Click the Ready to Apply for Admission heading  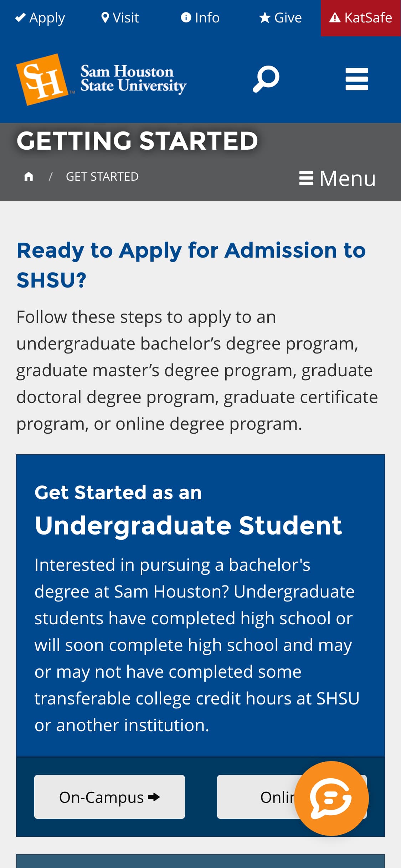[191, 265]
